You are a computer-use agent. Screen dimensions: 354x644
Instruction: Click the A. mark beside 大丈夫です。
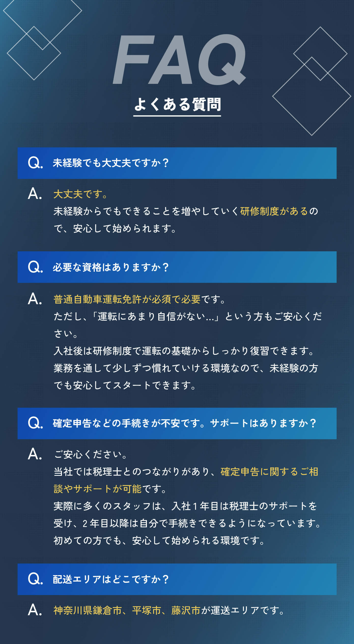35,194
